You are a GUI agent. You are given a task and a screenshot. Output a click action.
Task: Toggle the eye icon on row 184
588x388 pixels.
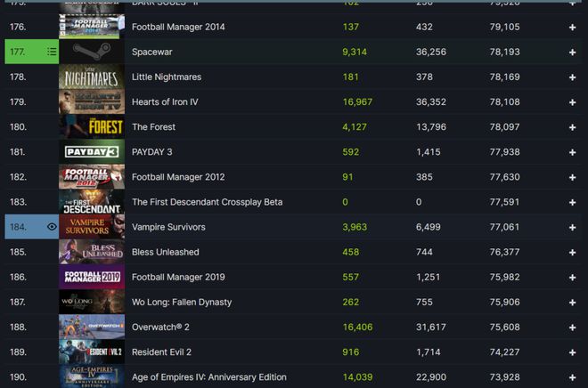[52, 227]
